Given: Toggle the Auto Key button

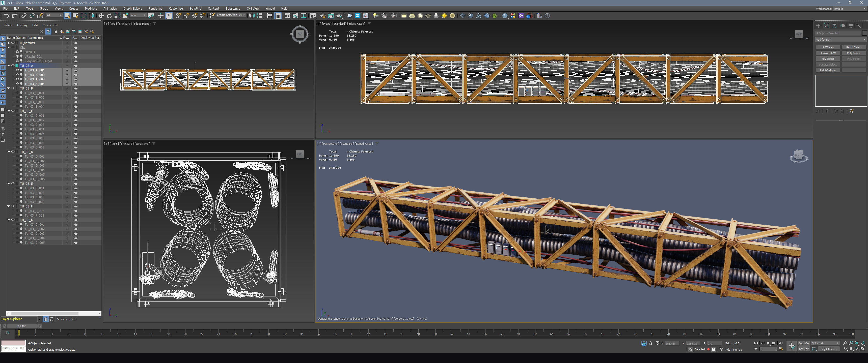Looking at the screenshot, I should pyautogui.click(x=804, y=343).
